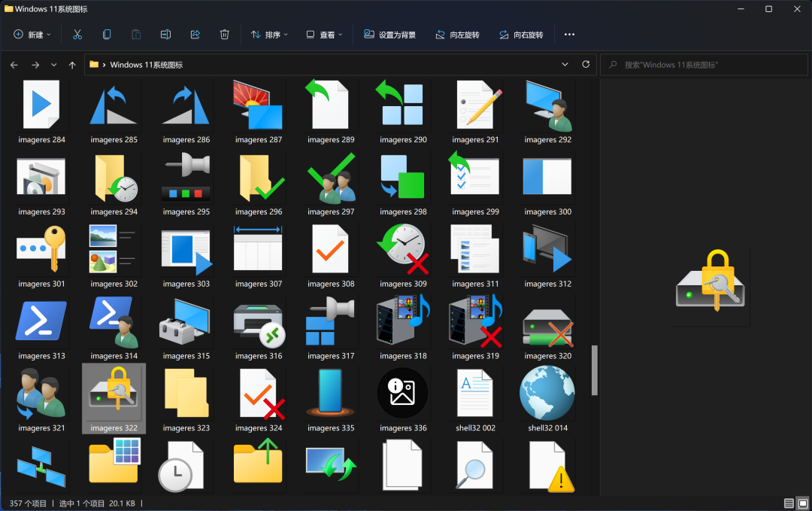Select shell32 002 text document icon
Viewport: 812px width, 511px height.
click(x=475, y=394)
